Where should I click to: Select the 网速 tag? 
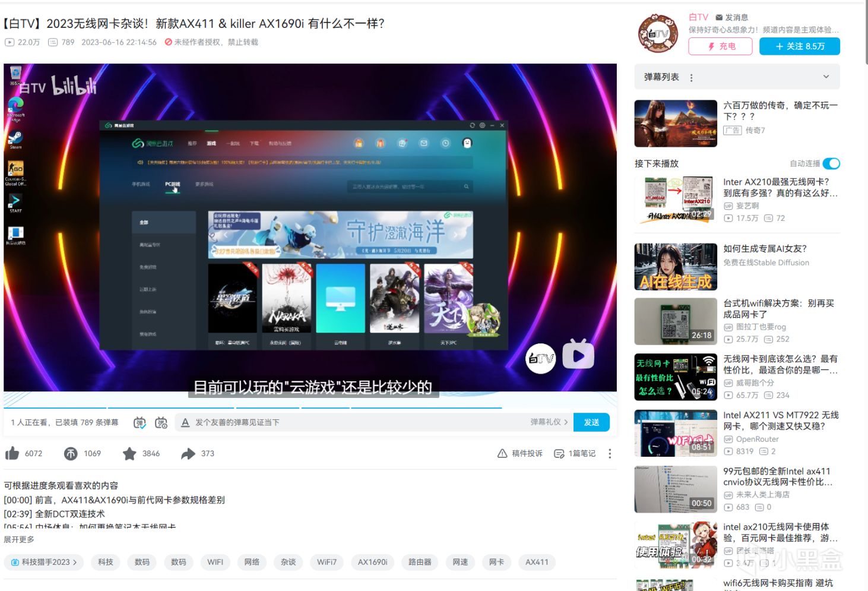click(x=460, y=562)
